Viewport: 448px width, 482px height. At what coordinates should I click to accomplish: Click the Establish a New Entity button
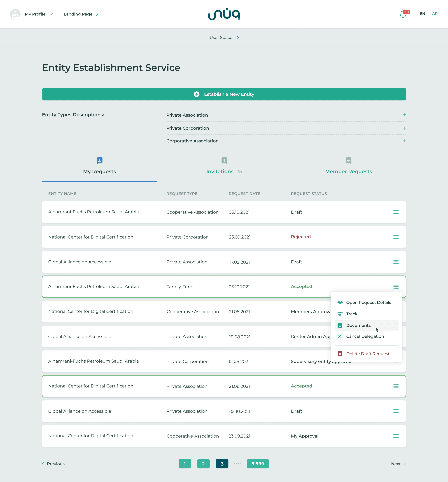tap(224, 94)
